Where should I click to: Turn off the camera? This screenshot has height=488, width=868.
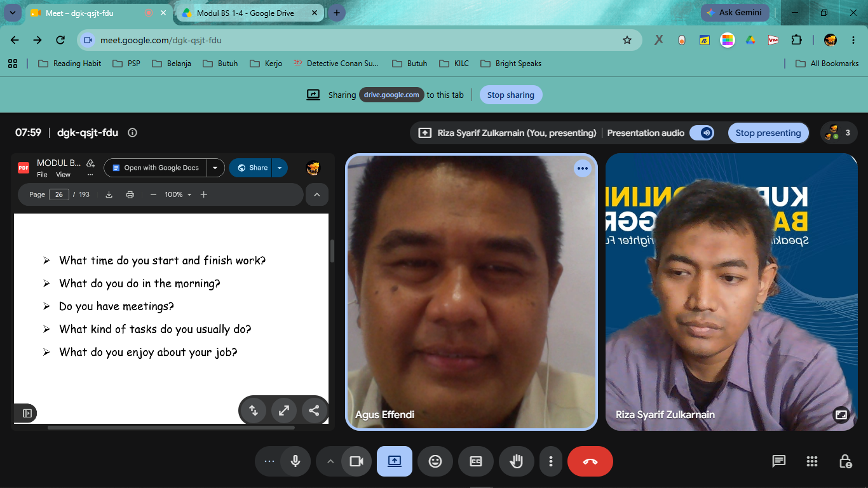click(356, 461)
